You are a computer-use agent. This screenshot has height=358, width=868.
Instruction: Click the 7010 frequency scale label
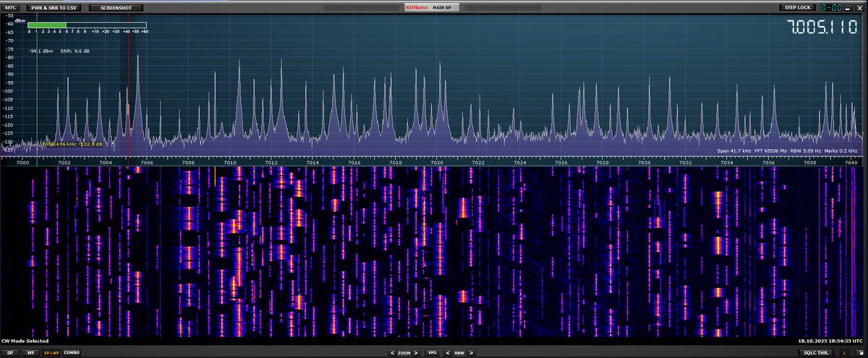pyautogui.click(x=230, y=163)
